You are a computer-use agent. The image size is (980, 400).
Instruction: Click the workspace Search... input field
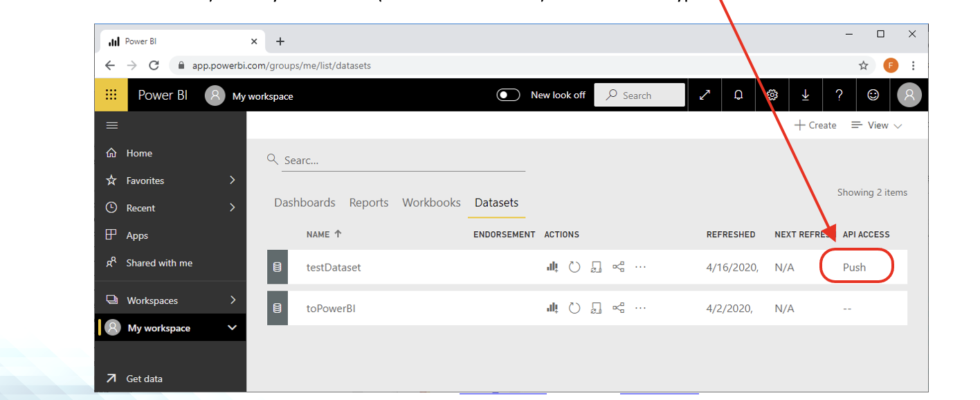pyautogui.click(x=401, y=160)
